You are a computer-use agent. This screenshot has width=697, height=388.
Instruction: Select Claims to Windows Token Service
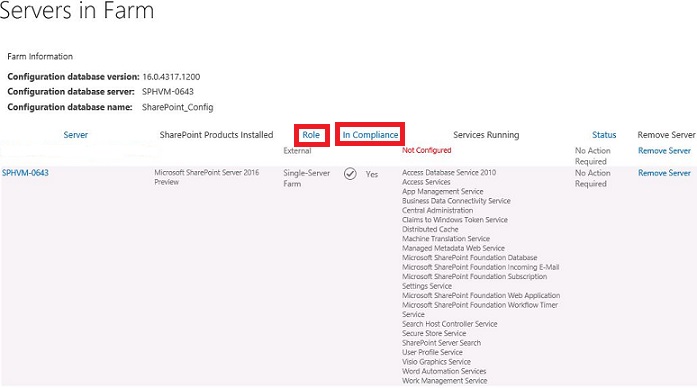click(x=455, y=220)
